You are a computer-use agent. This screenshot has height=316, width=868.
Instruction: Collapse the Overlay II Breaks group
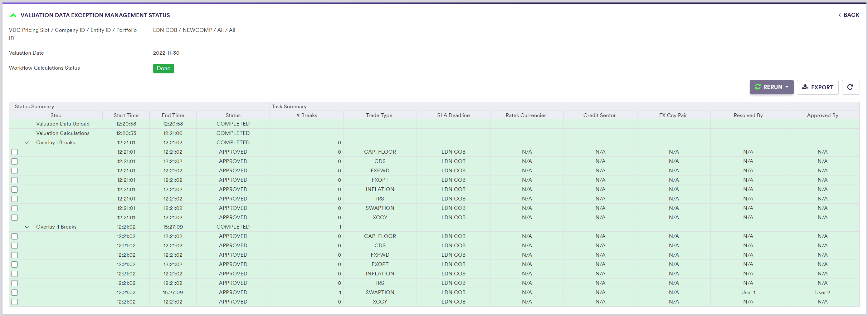tap(27, 227)
